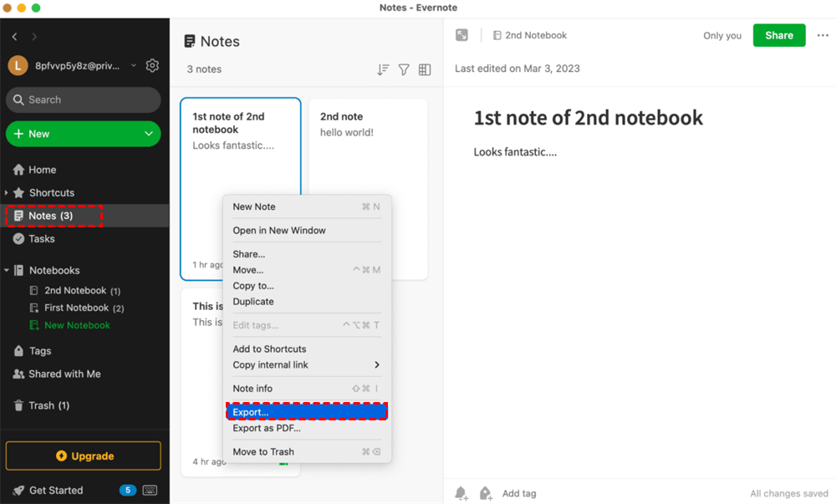Click the Upgrade button
The height and width of the screenshot is (504, 836).
[83, 456]
